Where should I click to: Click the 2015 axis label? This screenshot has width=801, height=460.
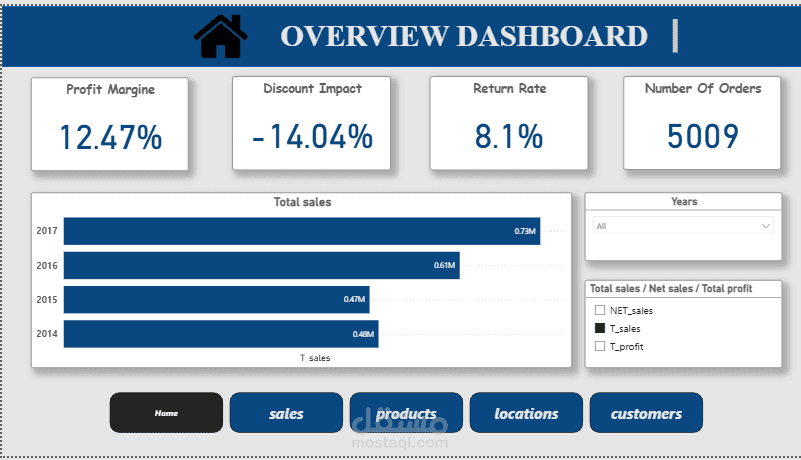pos(46,300)
